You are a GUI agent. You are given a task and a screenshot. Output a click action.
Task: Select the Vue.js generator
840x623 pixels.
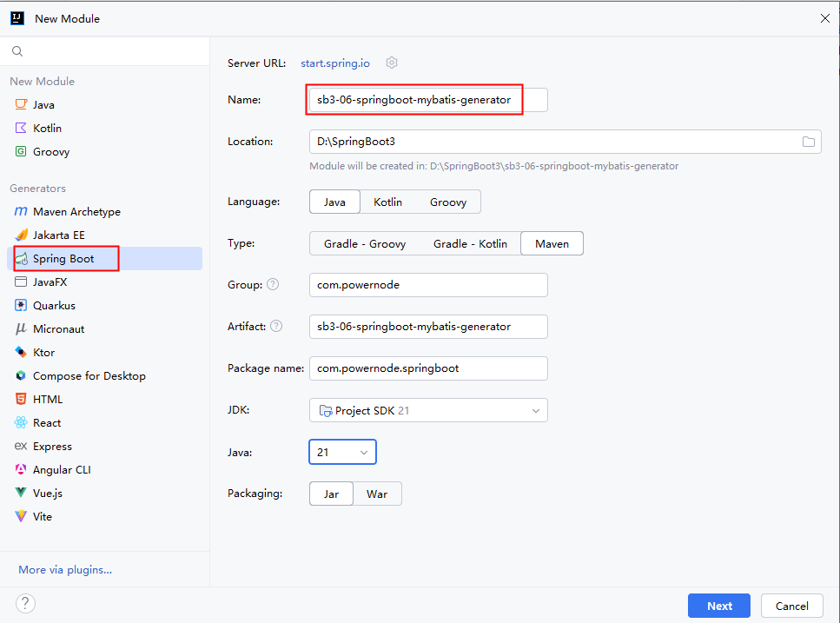(47, 494)
